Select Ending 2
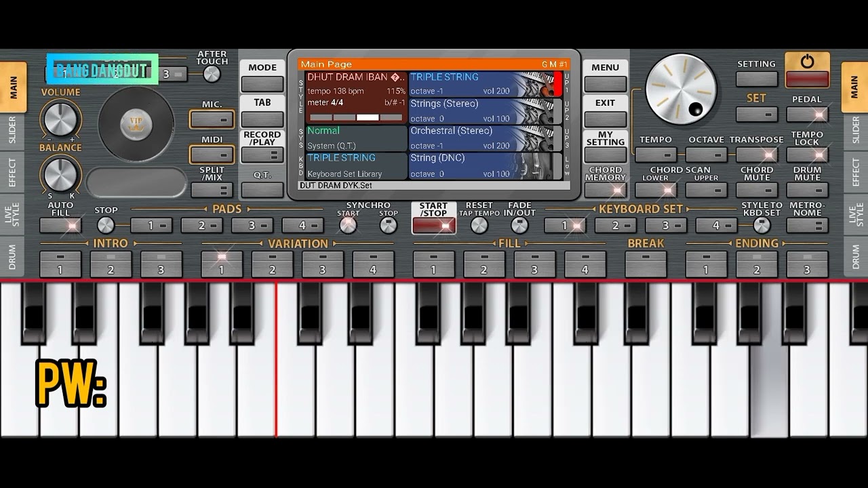This screenshot has width=868, height=488. click(x=757, y=264)
